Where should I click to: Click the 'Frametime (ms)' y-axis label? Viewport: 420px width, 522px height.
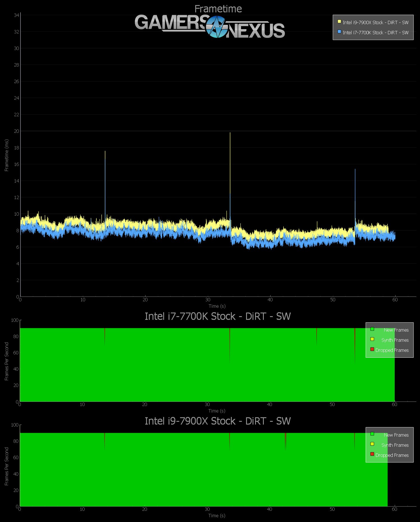tap(7, 155)
